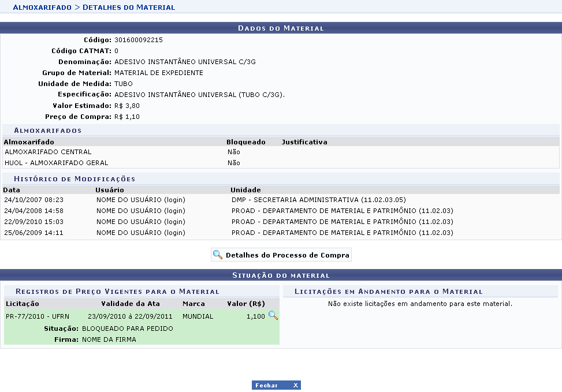The height and width of the screenshot is (392, 562).
Task: Click Unidade column header
Action: coord(245,190)
